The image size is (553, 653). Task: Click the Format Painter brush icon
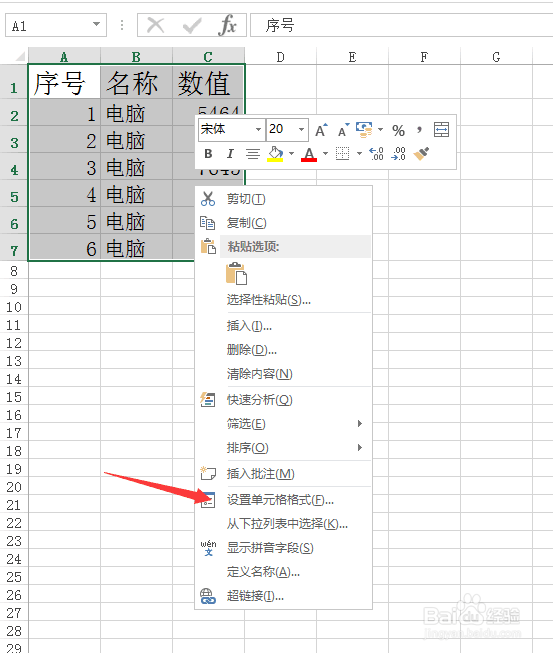[x=421, y=154]
